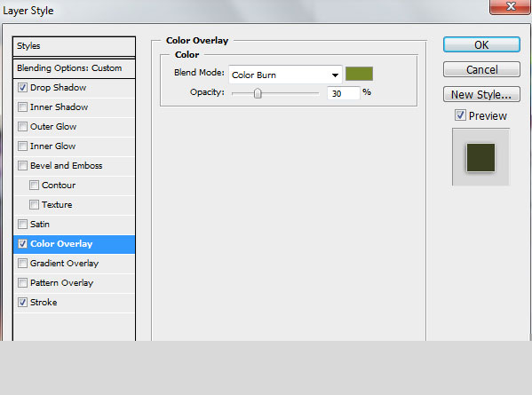Viewport: 532px width, 395px height.
Task: Open Gradient Overlay settings in the list
Action: coord(74,264)
